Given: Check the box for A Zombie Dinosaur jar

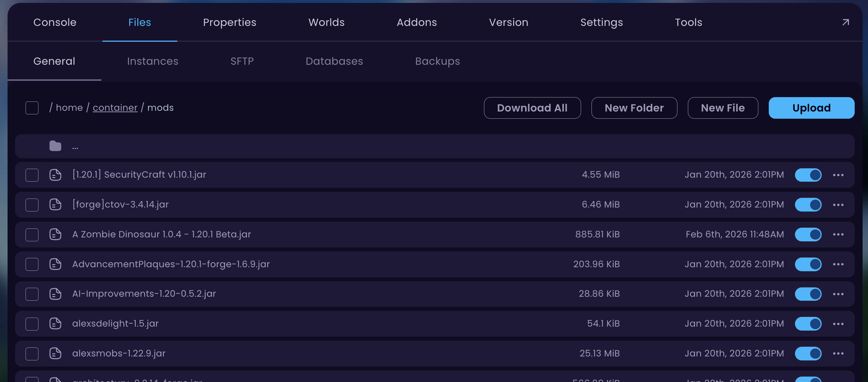Looking at the screenshot, I should click(x=32, y=235).
